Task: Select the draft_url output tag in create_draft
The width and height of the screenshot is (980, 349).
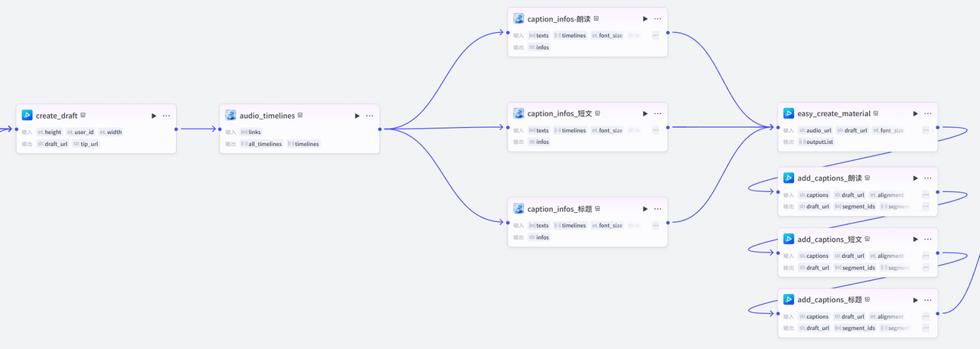Action: coord(55,144)
